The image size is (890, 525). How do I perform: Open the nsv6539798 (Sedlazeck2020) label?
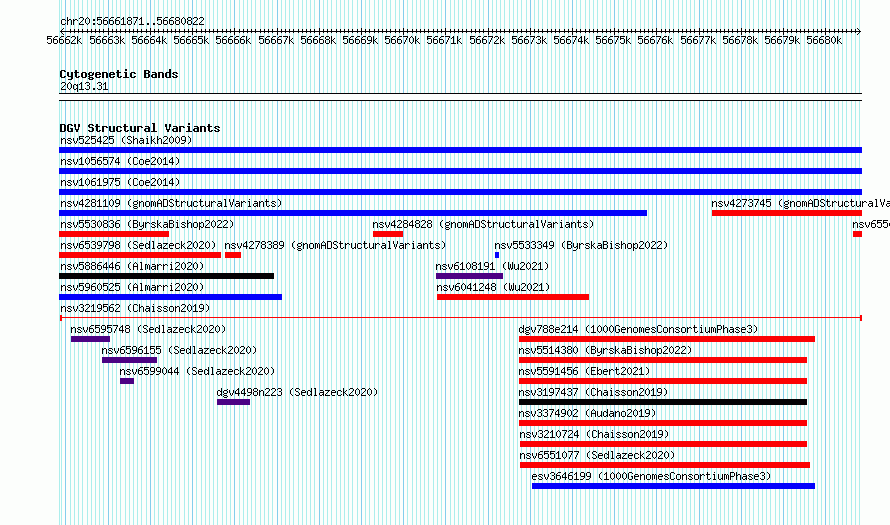(x=138, y=245)
